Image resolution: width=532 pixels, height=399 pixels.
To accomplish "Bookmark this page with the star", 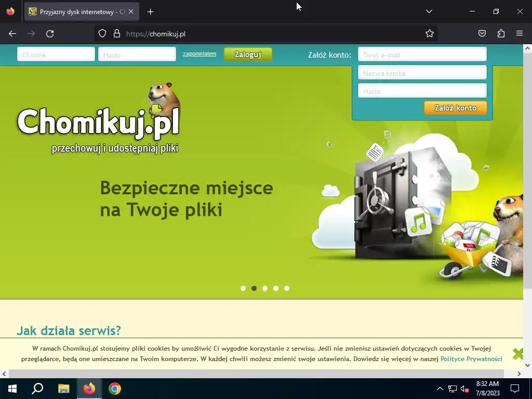I will (430, 34).
